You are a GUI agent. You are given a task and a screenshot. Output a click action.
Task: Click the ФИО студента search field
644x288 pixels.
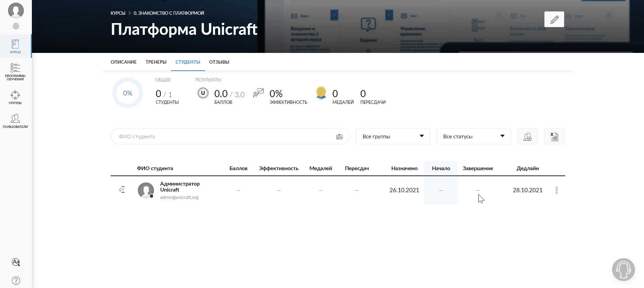click(x=230, y=136)
